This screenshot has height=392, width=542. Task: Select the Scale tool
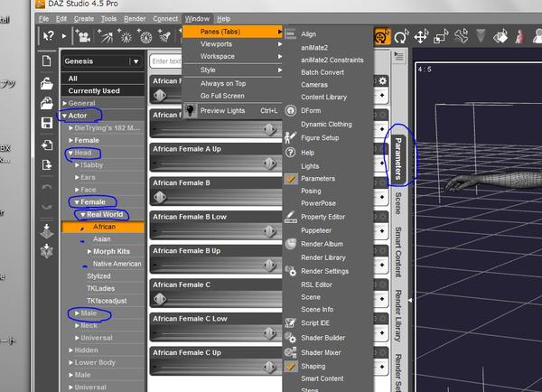(x=441, y=36)
